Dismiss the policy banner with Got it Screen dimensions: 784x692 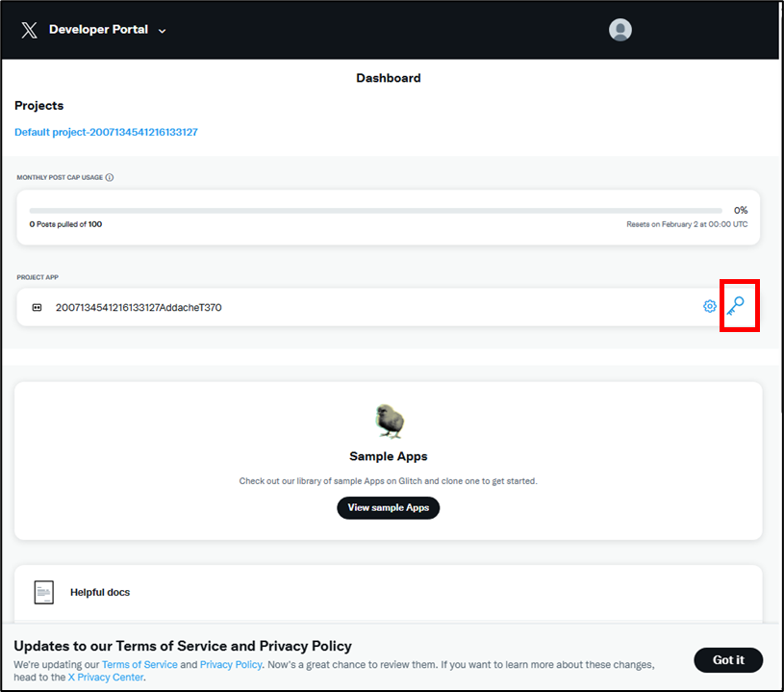pos(728,659)
